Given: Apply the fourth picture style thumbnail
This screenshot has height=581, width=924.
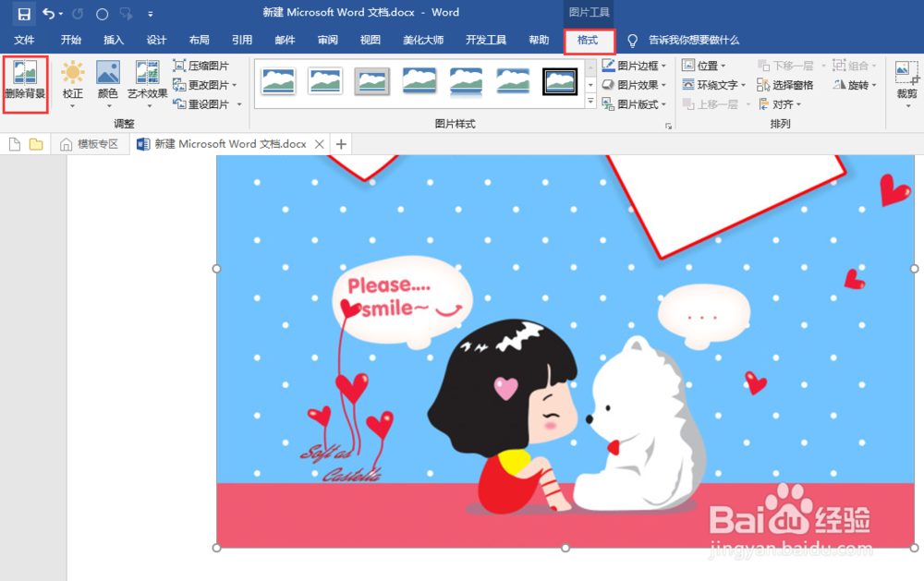Looking at the screenshot, I should tap(419, 81).
